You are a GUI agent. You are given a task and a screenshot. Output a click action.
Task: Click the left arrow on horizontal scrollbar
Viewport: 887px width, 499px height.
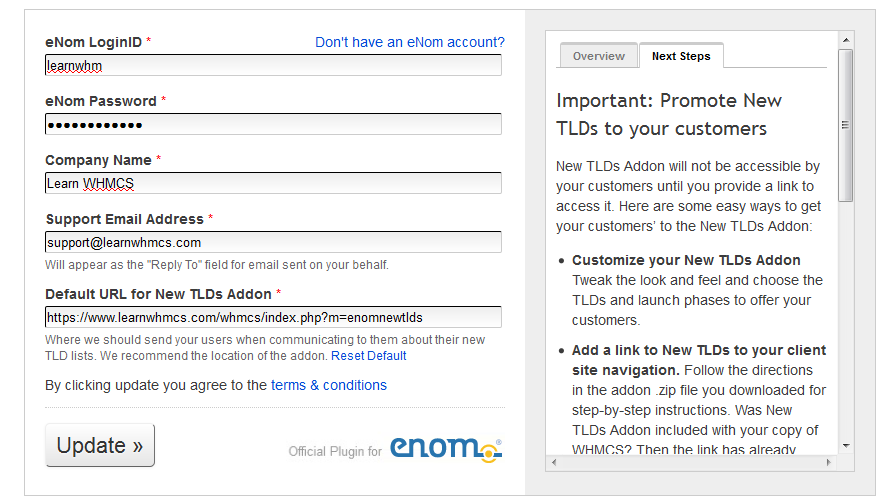(x=554, y=462)
